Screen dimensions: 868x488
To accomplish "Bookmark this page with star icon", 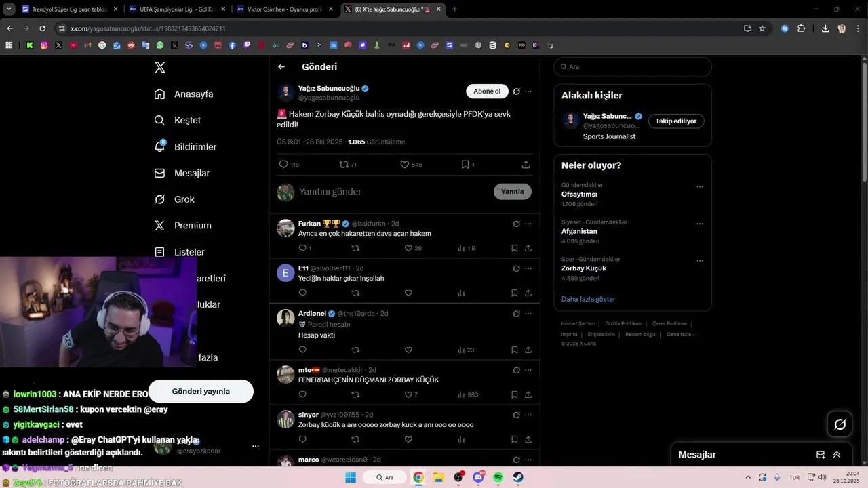I will pyautogui.click(x=762, y=28).
